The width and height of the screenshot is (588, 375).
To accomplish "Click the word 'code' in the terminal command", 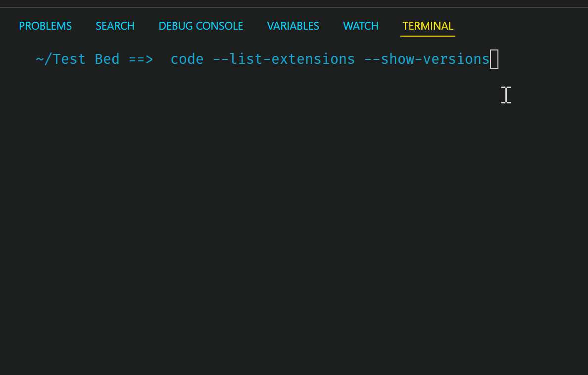I will (x=187, y=59).
